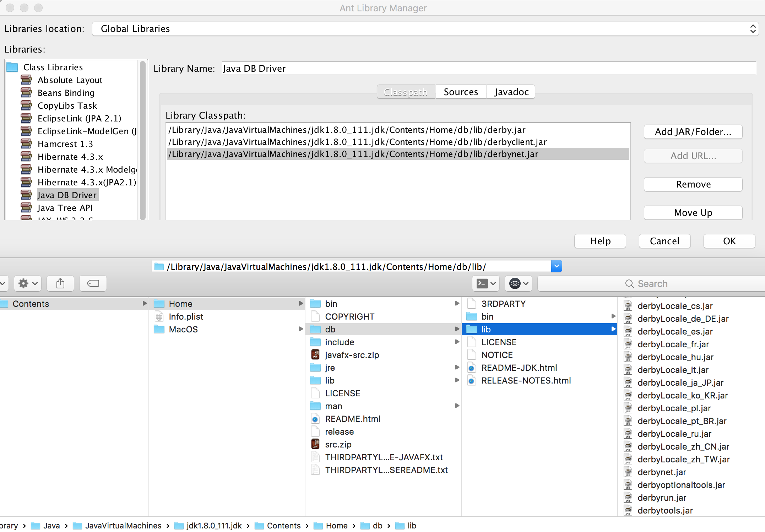Image resolution: width=765 pixels, height=532 pixels.
Task: Click the Remove button
Action: coord(693,184)
